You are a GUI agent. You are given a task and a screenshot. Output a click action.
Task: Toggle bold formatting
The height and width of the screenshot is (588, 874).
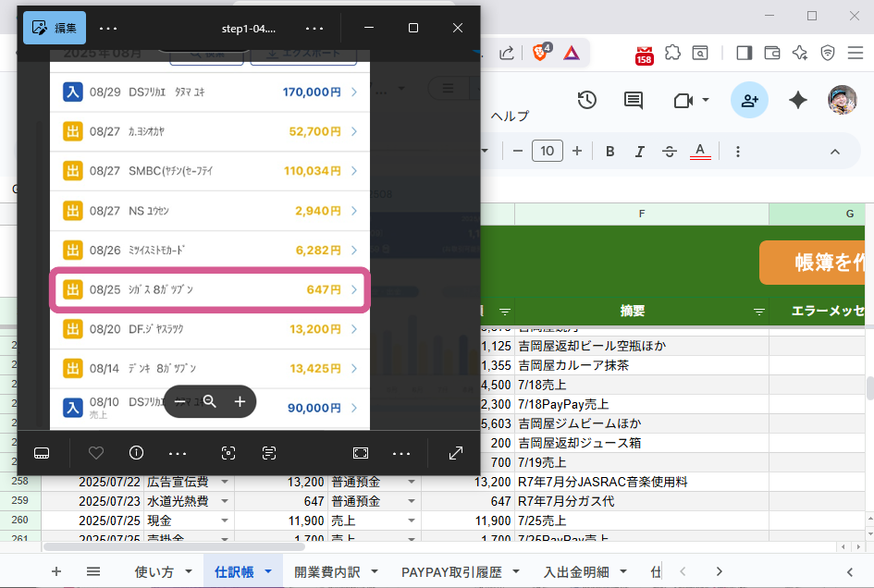pos(611,151)
